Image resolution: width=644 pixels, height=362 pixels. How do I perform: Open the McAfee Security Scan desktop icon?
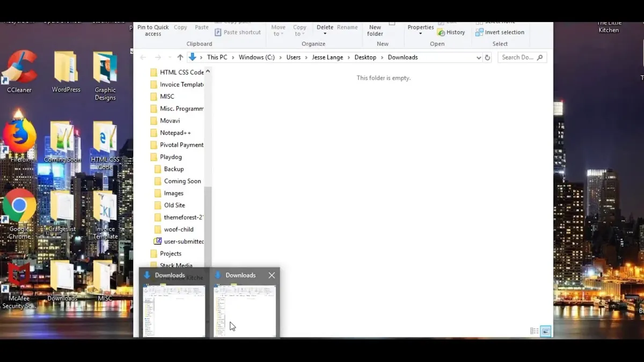point(19,276)
